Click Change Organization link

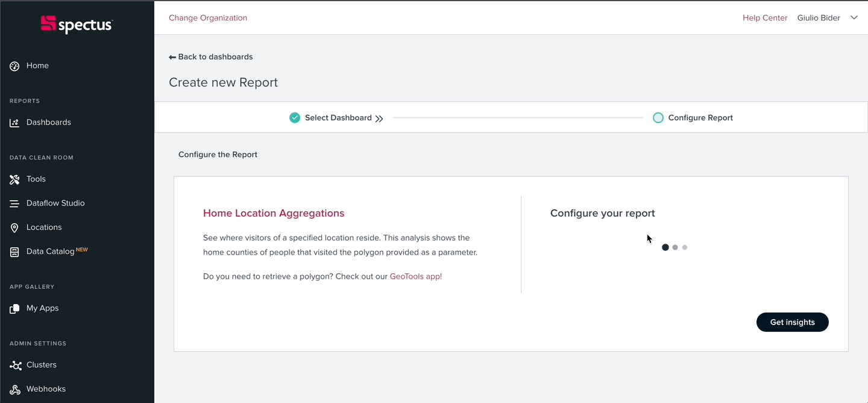pos(208,18)
